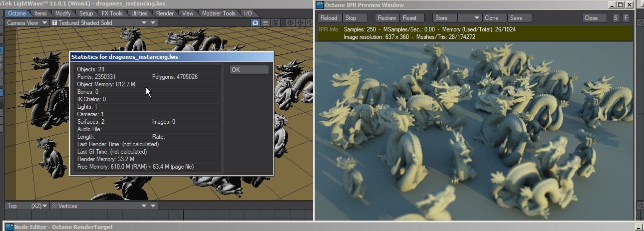Click the Store button in IPR window
The image size is (644, 231).
(444, 18)
